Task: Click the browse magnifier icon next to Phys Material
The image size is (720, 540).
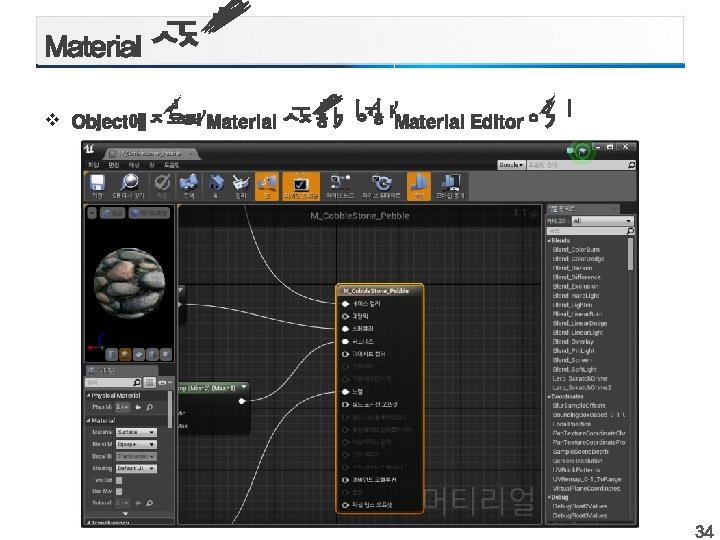Action: click(150, 407)
